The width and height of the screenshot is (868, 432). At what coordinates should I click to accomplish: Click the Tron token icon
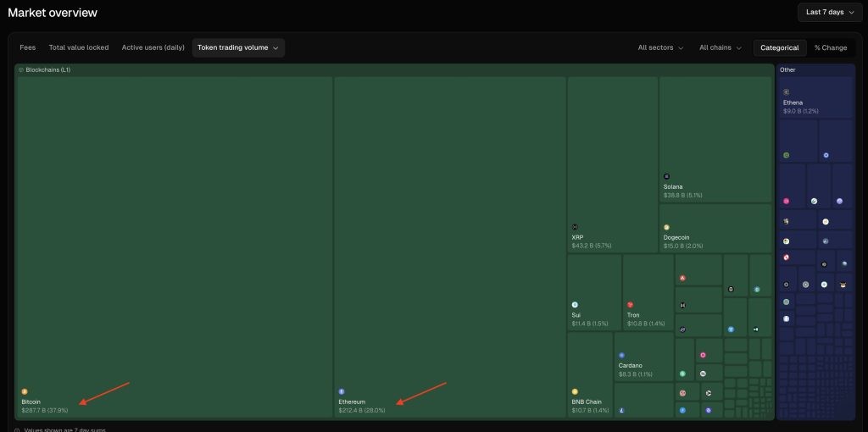tap(630, 304)
